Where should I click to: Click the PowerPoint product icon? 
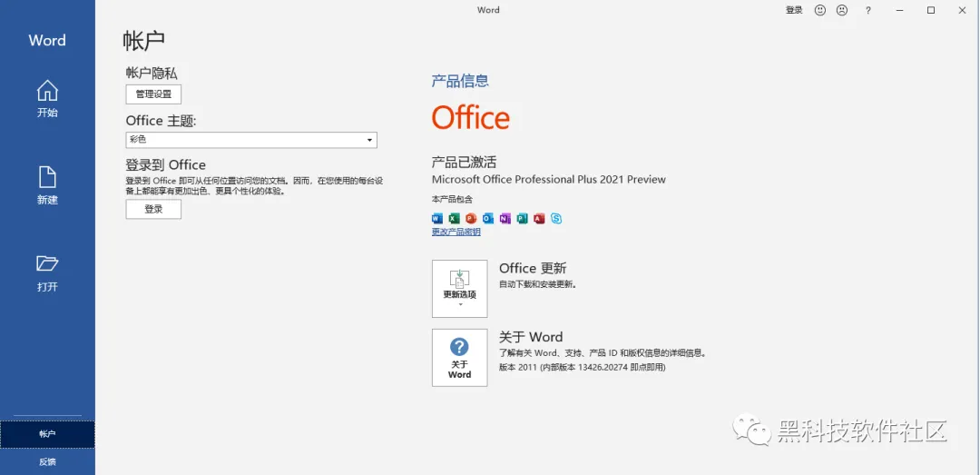pos(471,218)
